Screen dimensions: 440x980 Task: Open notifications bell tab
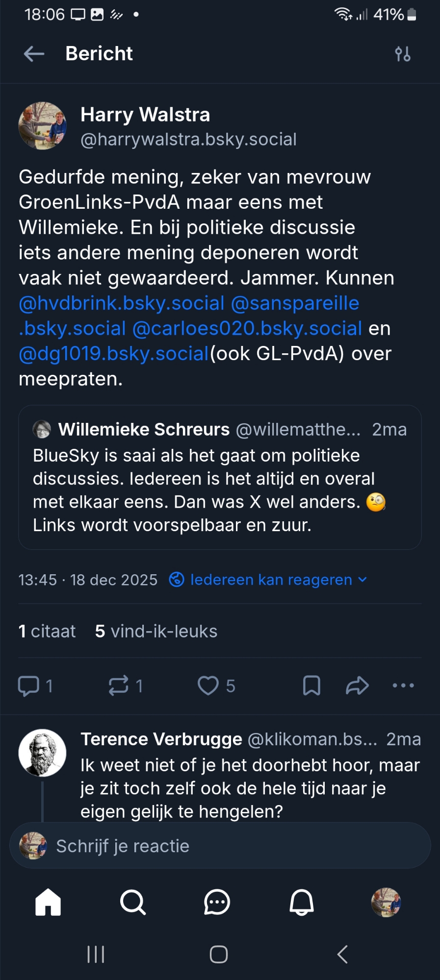(x=301, y=902)
